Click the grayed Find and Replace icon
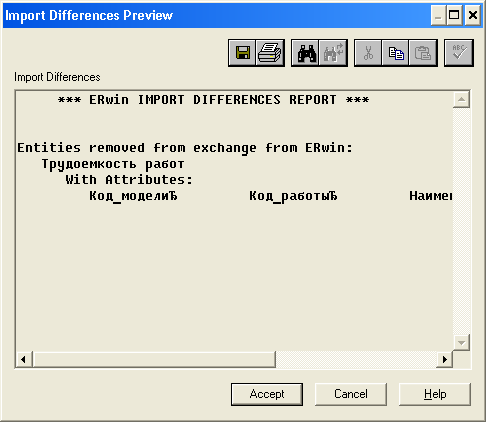This screenshot has height=422, width=486. 333,53
